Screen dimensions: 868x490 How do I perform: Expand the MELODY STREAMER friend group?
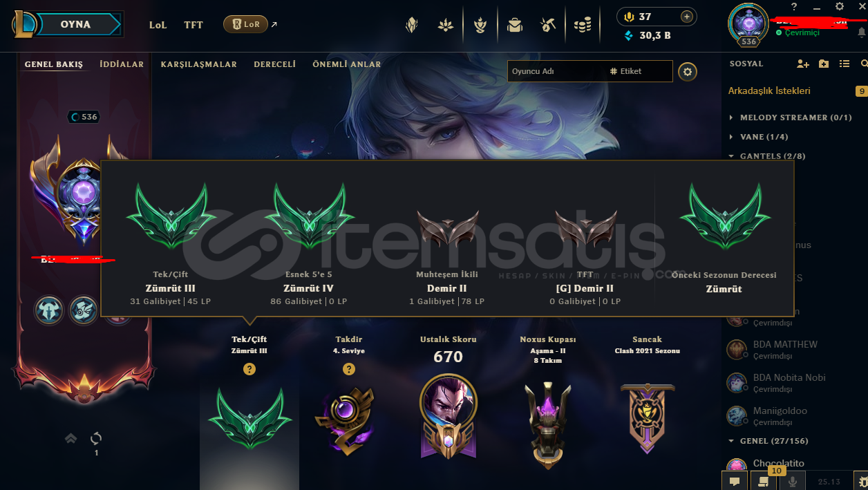coord(791,117)
